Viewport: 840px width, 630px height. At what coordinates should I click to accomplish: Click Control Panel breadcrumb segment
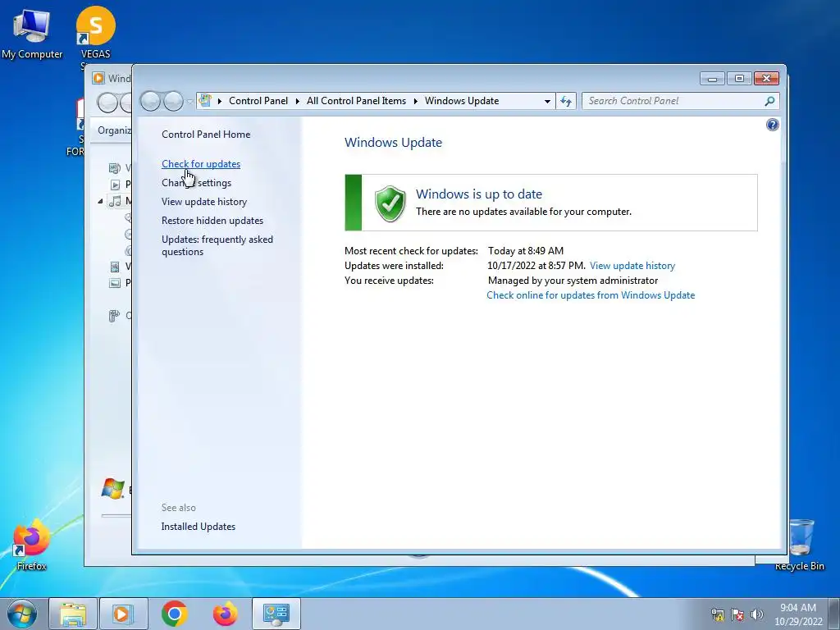(258, 101)
